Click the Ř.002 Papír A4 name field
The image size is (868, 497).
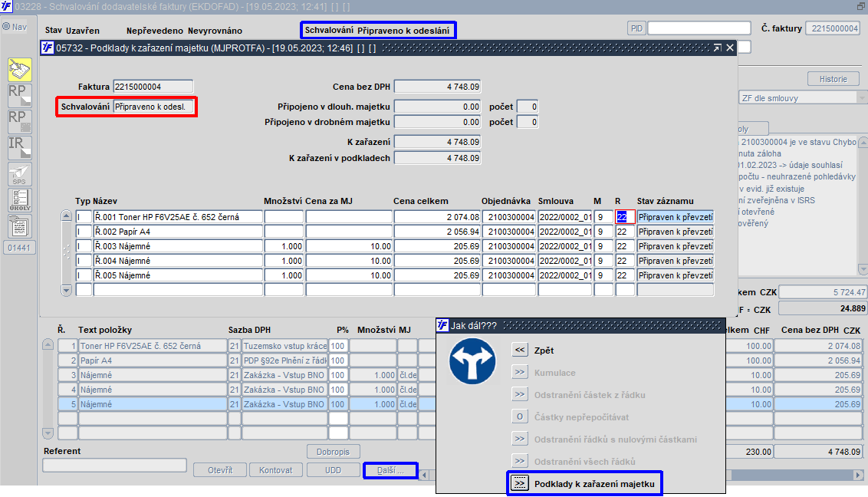(178, 232)
